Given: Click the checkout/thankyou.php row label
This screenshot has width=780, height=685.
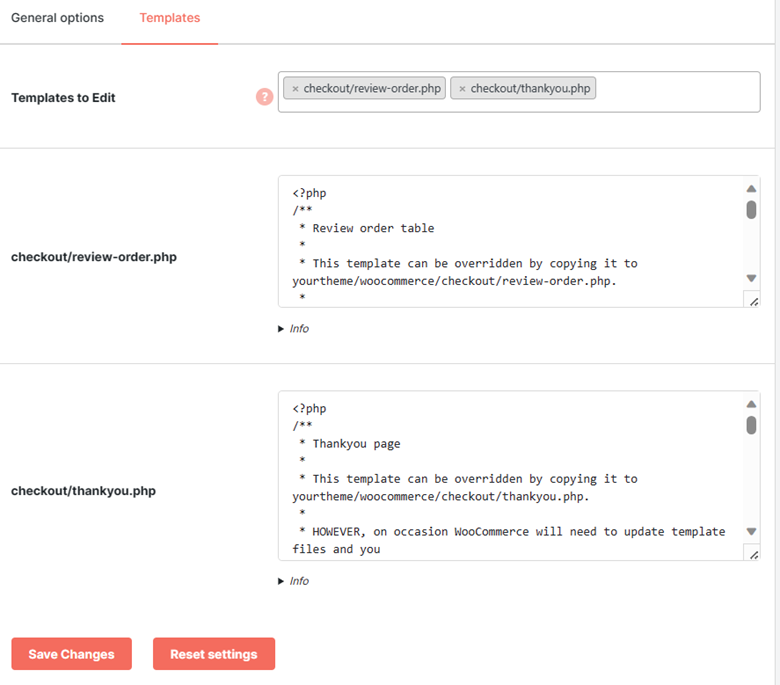Looking at the screenshot, I should point(83,491).
